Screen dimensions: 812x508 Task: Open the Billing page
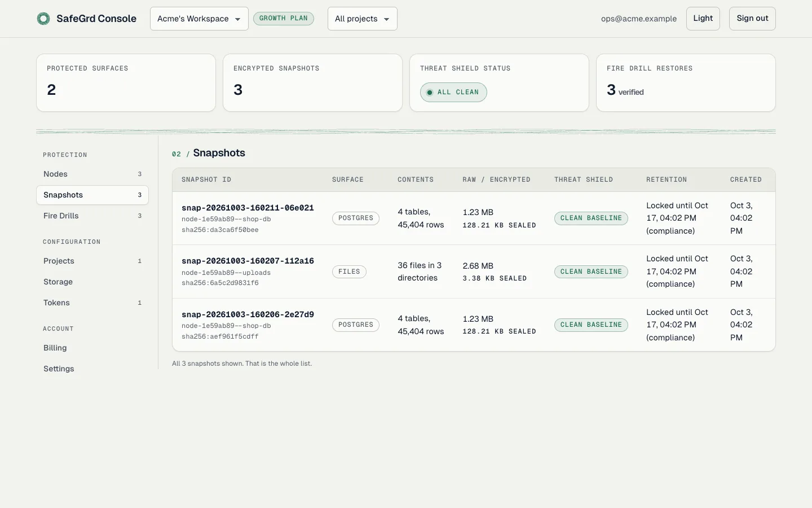pyautogui.click(x=92, y=348)
